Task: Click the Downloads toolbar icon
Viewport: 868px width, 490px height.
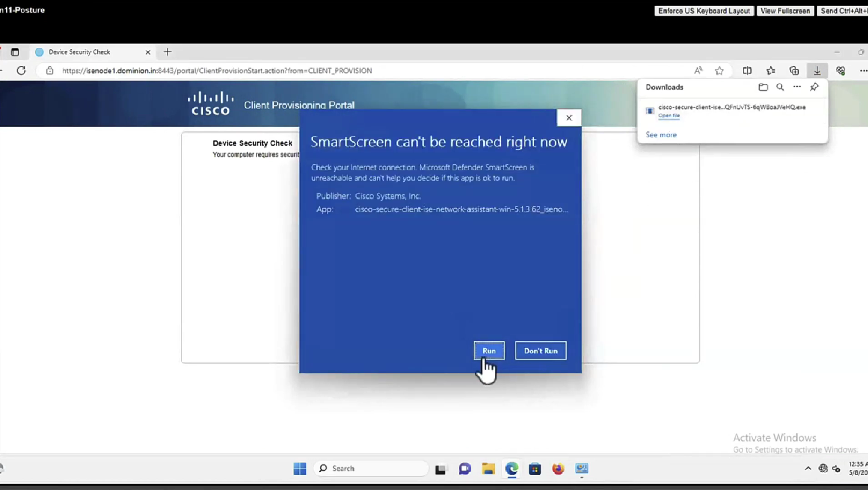Action: pyautogui.click(x=817, y=71)
